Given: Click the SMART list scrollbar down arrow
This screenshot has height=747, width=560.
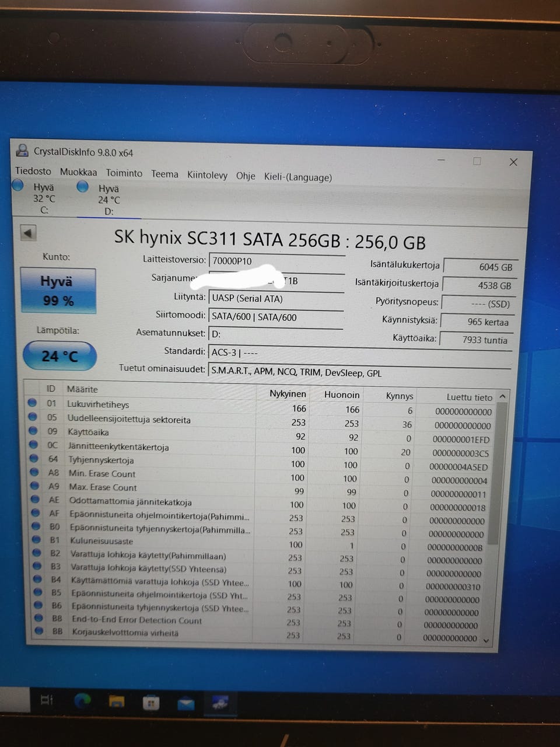Looking at the screenshot, I should [x=486, y=640].
